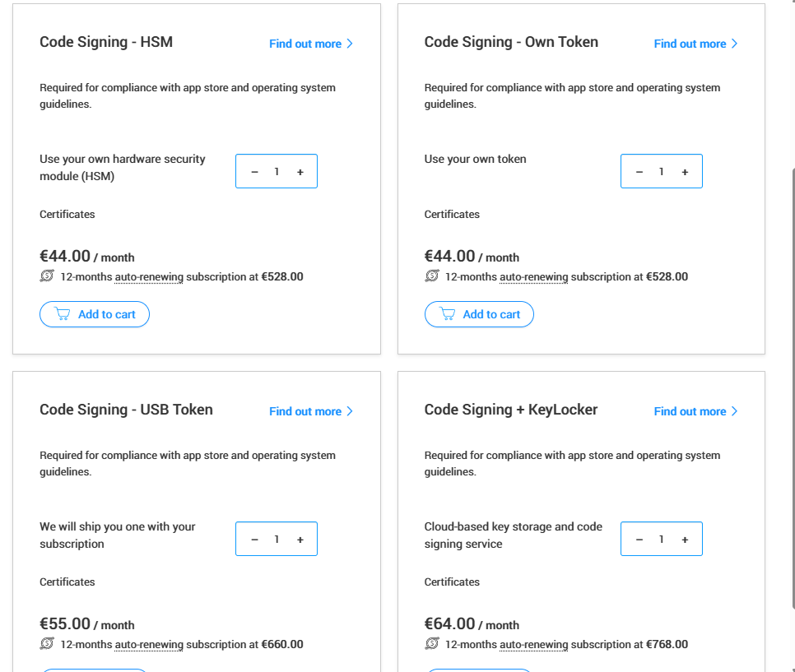795x672 pixels.
Task: Increase quantity for Code Signing - HSM
Action: click(x=300, y=172)
